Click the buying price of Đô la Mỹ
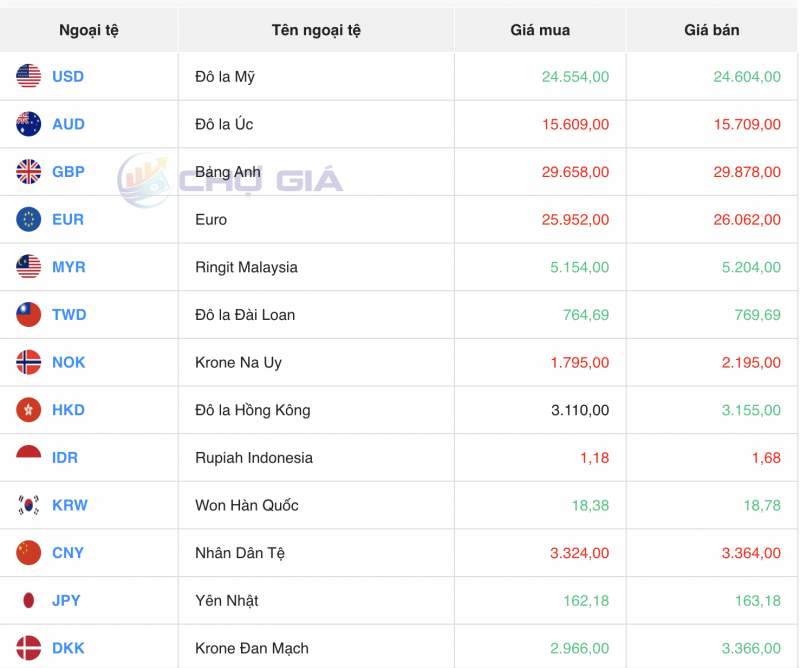Screen dimensions: 800x668 pyautogui.click(x=577, y=76)
